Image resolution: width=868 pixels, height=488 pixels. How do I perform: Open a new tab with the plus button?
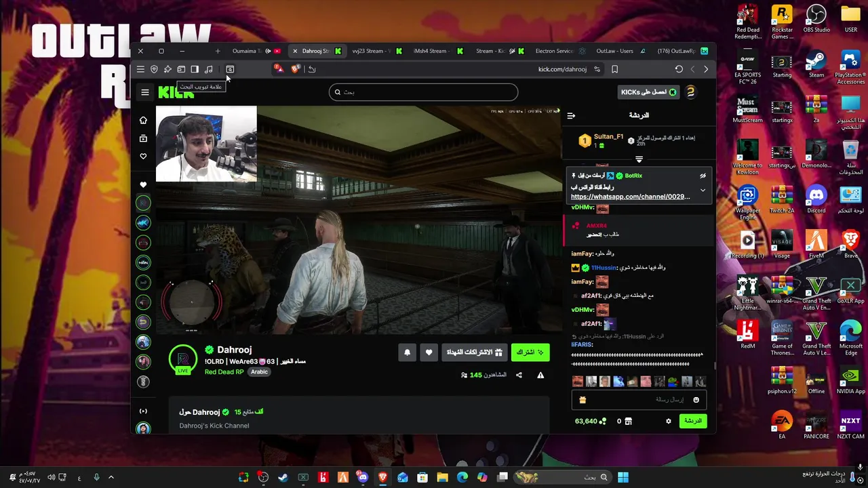[218, 51]
